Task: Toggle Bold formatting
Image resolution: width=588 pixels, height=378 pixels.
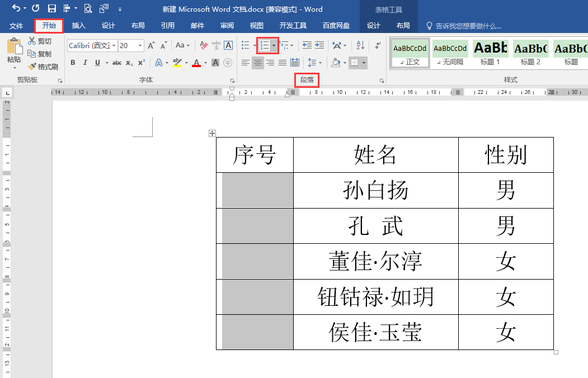Action: tap(73, 63)
